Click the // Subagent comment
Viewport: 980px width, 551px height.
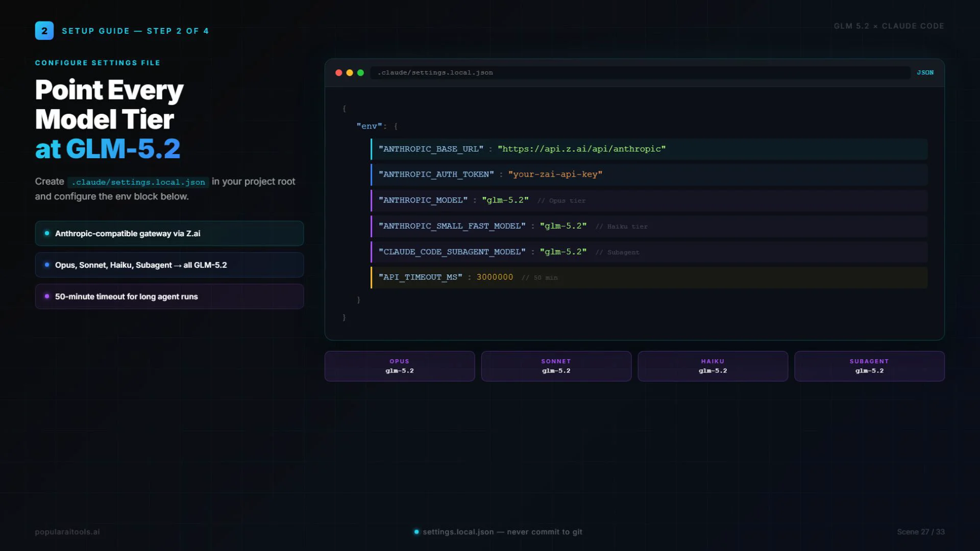(x=617, y=253)
